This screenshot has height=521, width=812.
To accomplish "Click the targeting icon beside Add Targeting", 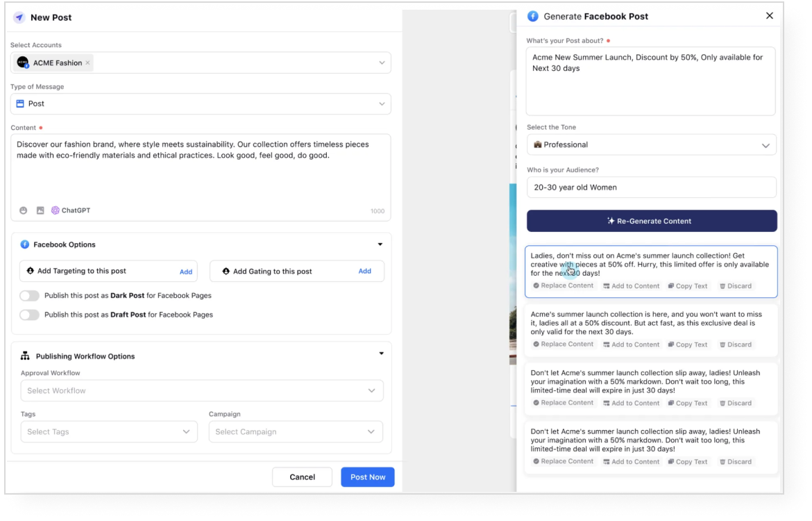I will [30, 271].
